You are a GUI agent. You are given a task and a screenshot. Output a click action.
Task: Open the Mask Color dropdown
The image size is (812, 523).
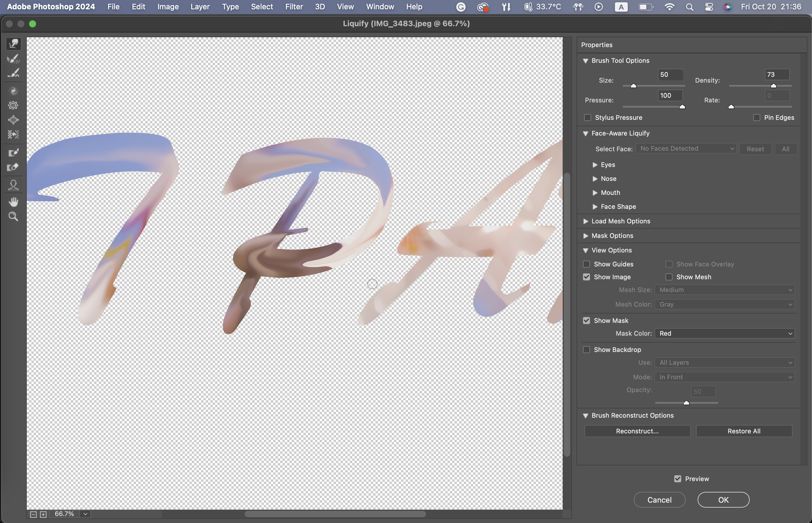725,334
